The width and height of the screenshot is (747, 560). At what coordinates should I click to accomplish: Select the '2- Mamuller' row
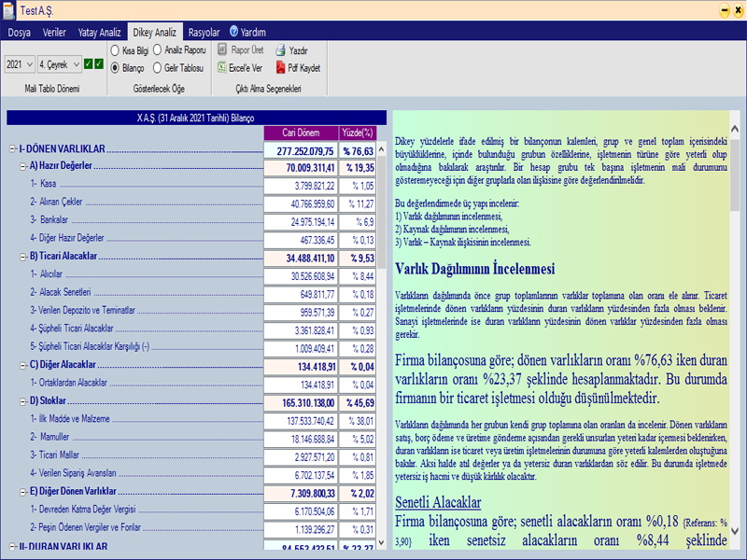tap(50, 437)
